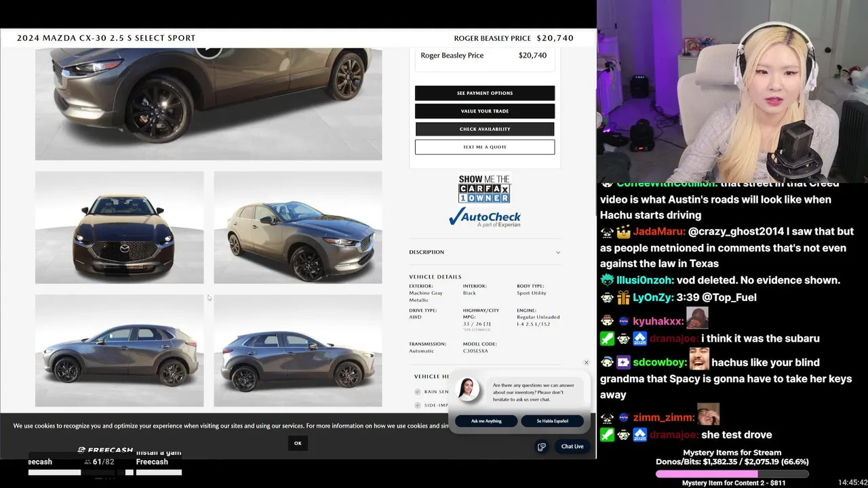Image resolution: width=868 pixels, height=488 pixels.
Task: Click the Side-Impact checkmark icon
Action: pyautogui.click(x=418, y=405)
